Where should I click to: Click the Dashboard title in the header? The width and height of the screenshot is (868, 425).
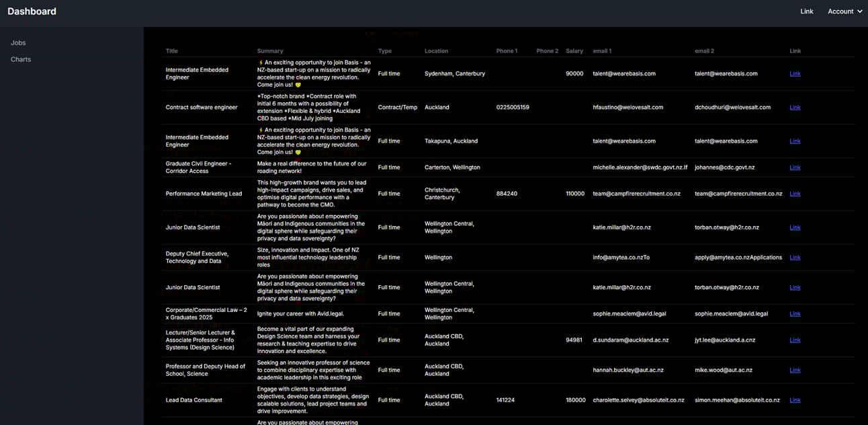pos(32,11)
